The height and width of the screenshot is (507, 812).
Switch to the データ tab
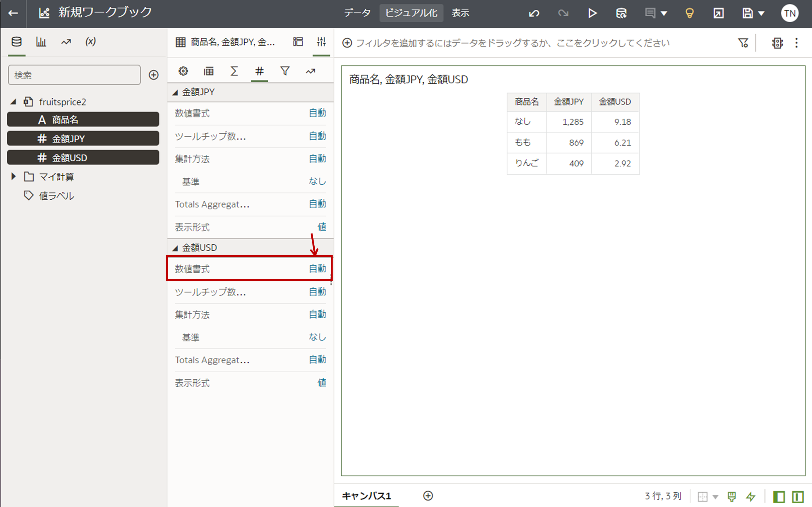357,13
